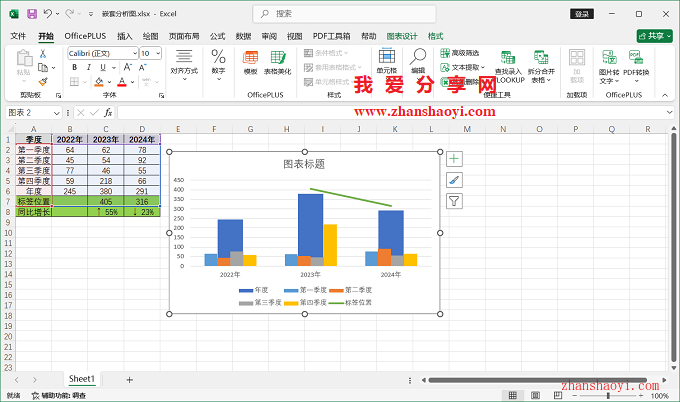The height and width of the screenshot is (402, 680).
Task: Switch to the PDF toolbox tab
Action: click(331, 36)
